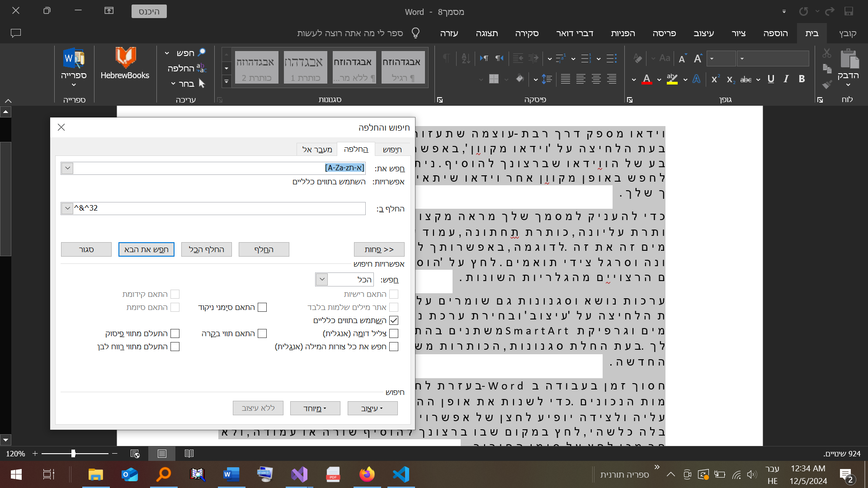Expand the Find what history dropdown
The image size is (868, 488).
coord(67,168)
